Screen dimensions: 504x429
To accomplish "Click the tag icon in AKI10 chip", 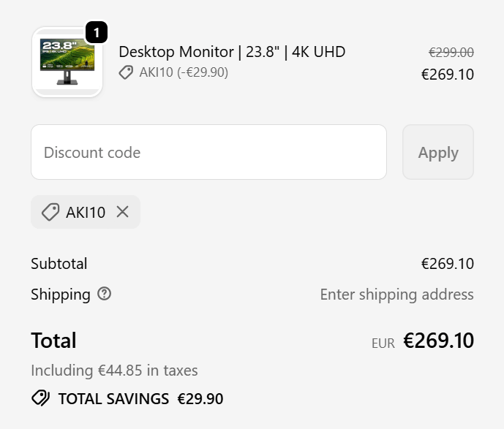I will click(x=50, y=212).
